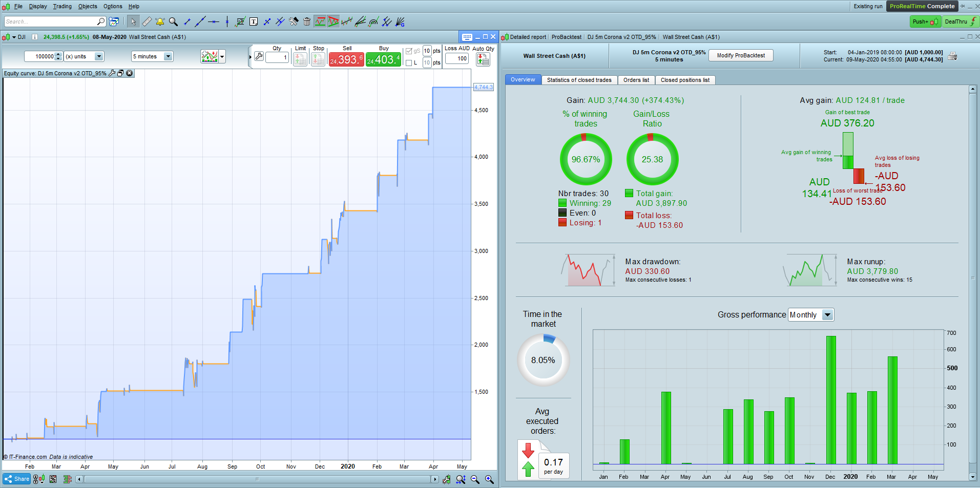Select the extended trend line tool

pos(200,22)
